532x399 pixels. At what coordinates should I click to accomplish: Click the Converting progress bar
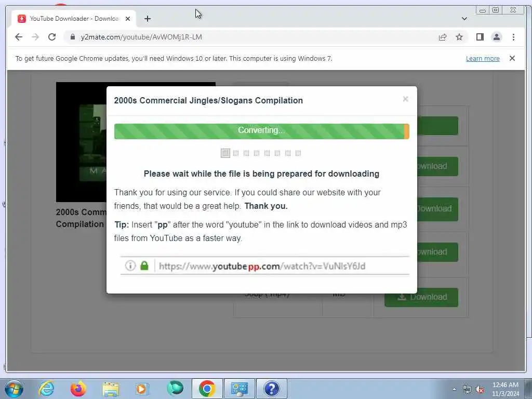tap(262, 131)
